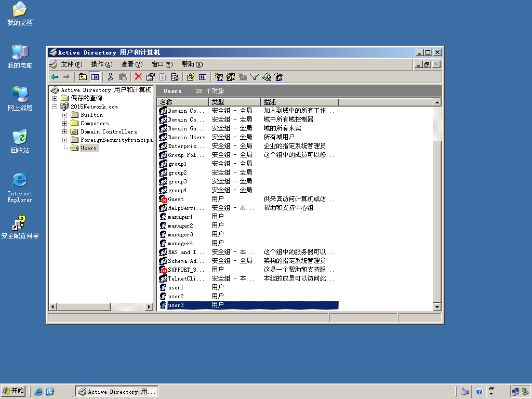The width and height of the screenshot is (532, 399).
Task: Select the TelnetCli... group row
Action: (248, 278)
